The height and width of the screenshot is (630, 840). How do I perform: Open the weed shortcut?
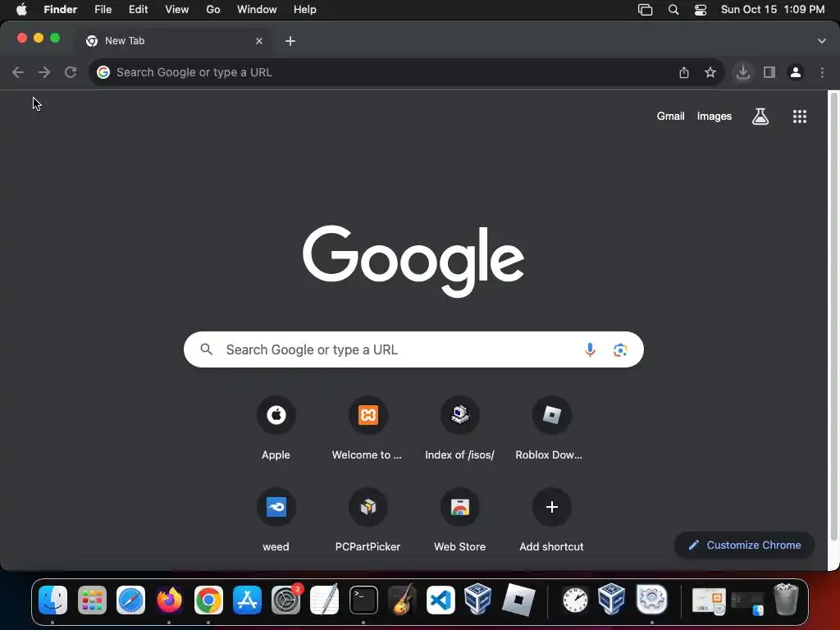pyautogui.click(x=276, y=520)
